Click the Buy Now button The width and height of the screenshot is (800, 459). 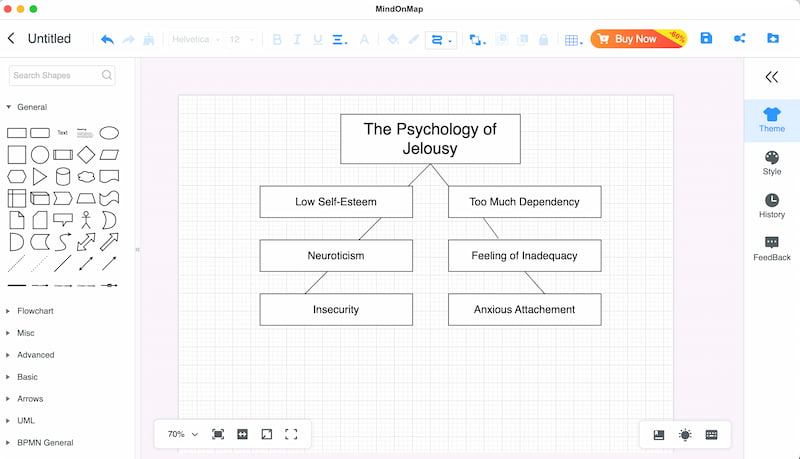point(636,39)
